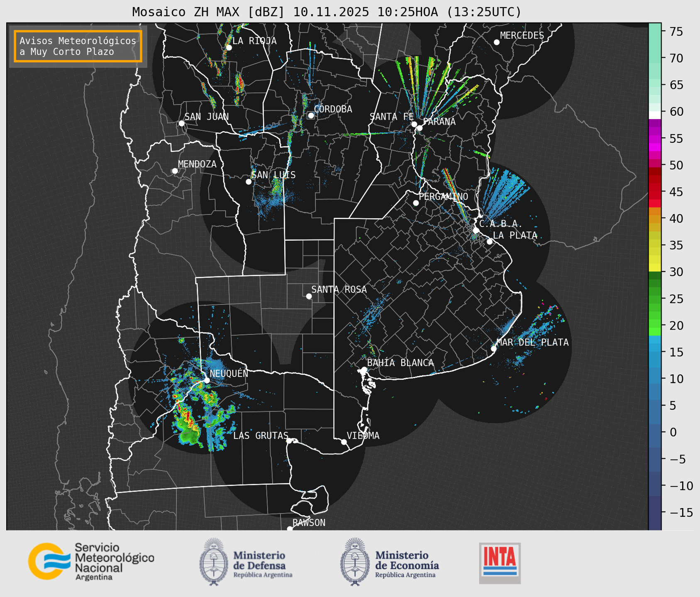Select the Córdoba city marker dot
The width and height of the screenshot is (700, 597).
click(311, 115)
